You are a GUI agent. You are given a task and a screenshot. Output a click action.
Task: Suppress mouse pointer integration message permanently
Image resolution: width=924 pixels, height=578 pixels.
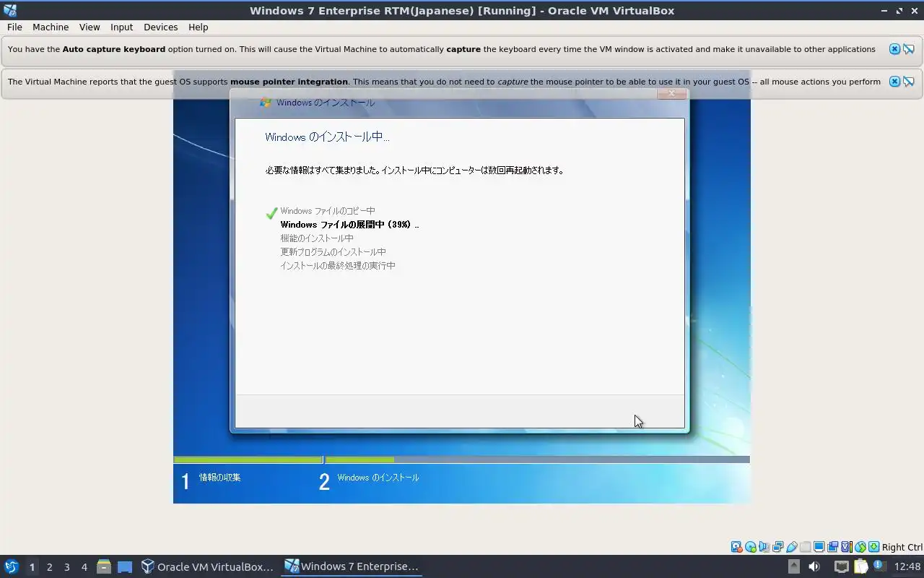point(909,82)
